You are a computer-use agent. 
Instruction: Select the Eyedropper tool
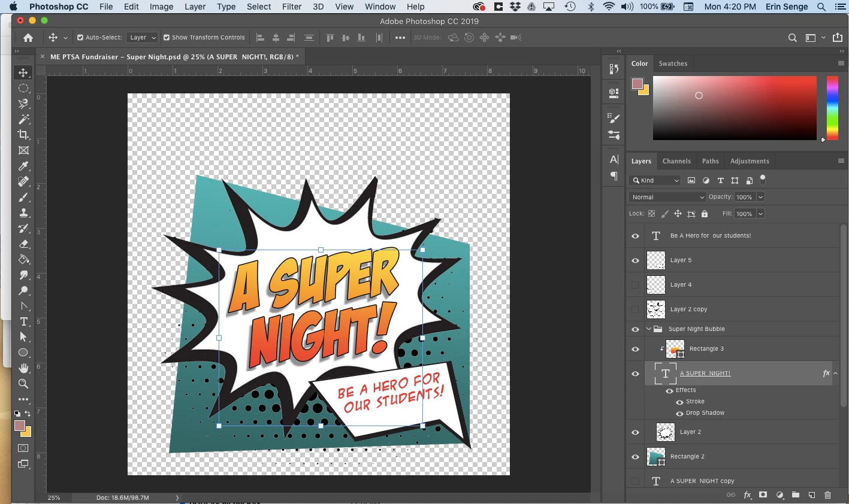pos(23,166)
